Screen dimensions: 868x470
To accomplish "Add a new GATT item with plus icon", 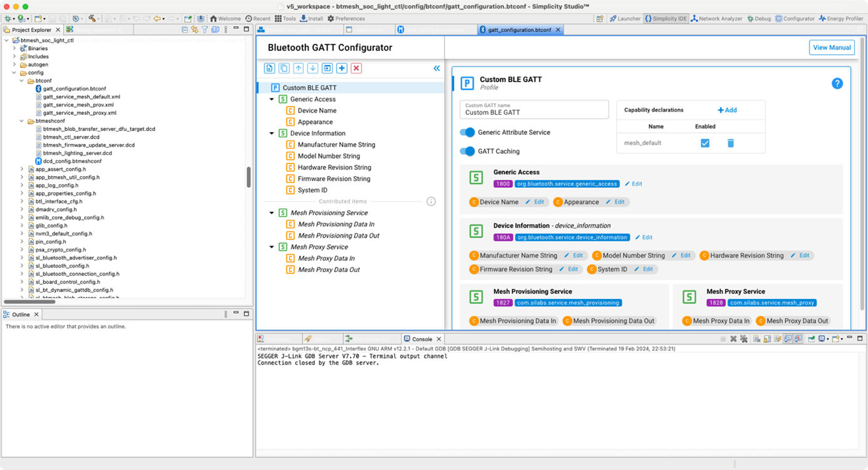I will pos(342,68).
